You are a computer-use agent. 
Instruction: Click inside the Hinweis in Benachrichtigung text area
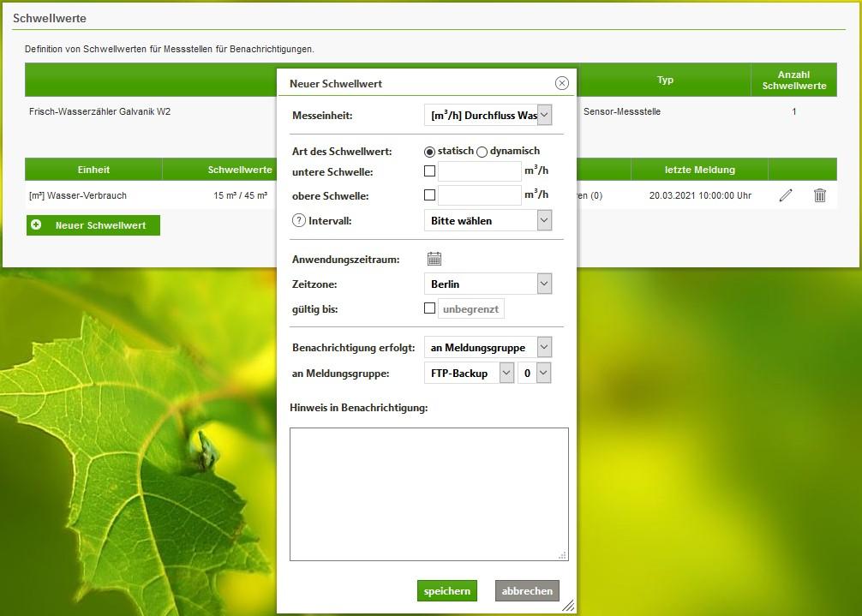click(427, 493)
